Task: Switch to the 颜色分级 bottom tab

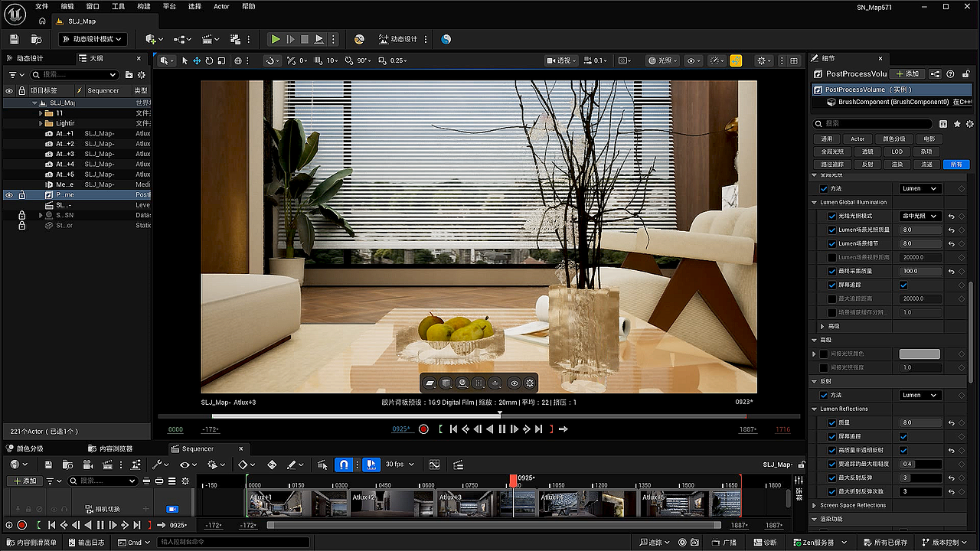Action: coord(24,448)
